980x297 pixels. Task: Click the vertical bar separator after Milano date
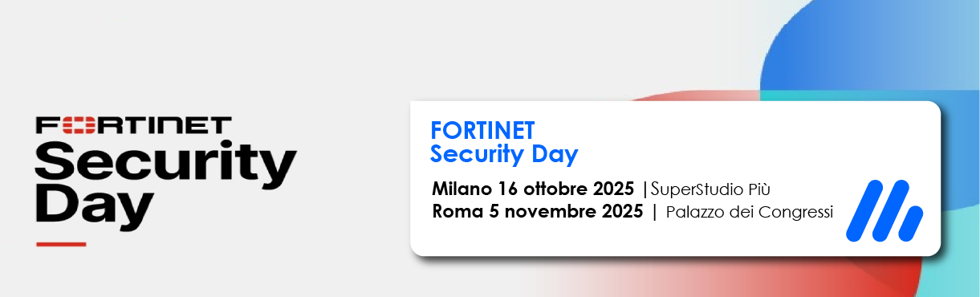(x=645, y=189)
